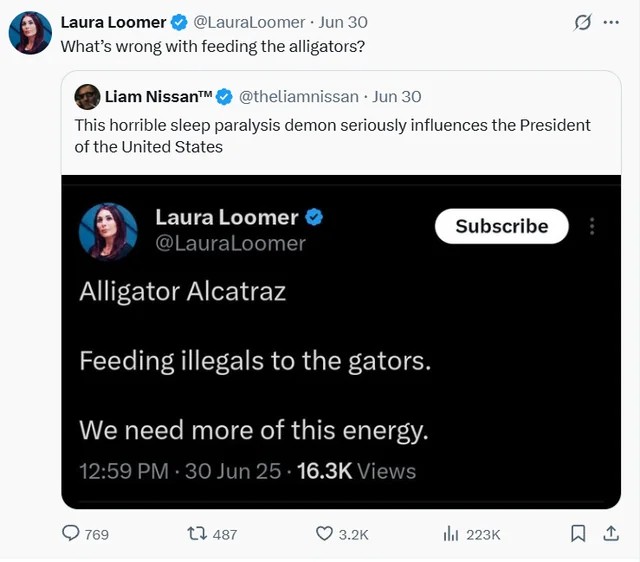
Task: Open the profile avatar at top left
Action: tap(30, 33)
